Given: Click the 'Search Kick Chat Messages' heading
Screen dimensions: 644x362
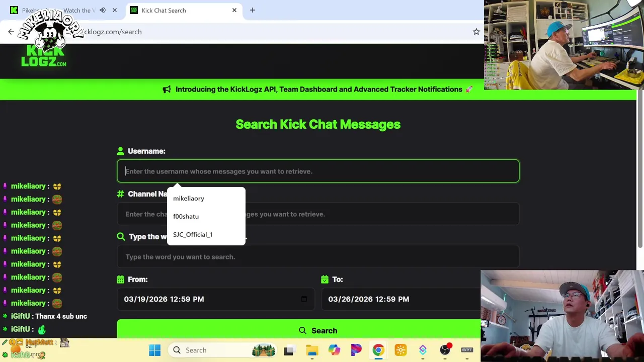Looking at the screenshot, I should coord(318,124).
